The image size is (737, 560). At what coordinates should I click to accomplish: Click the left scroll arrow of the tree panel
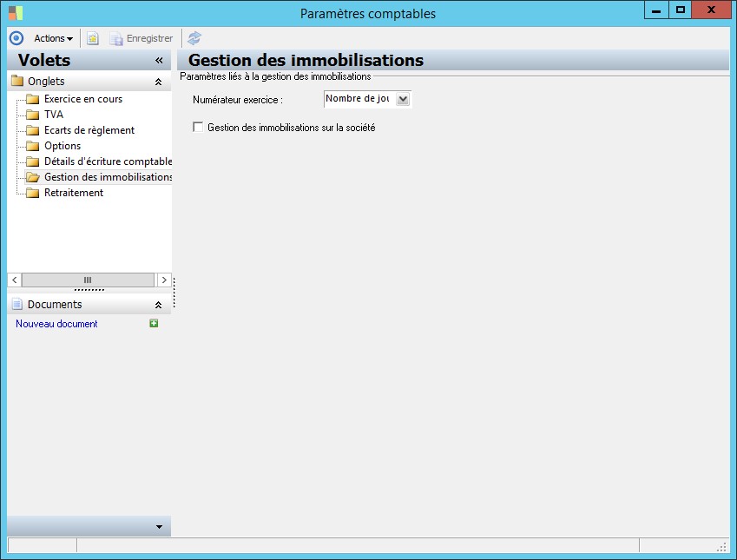(x=15, y=280)
